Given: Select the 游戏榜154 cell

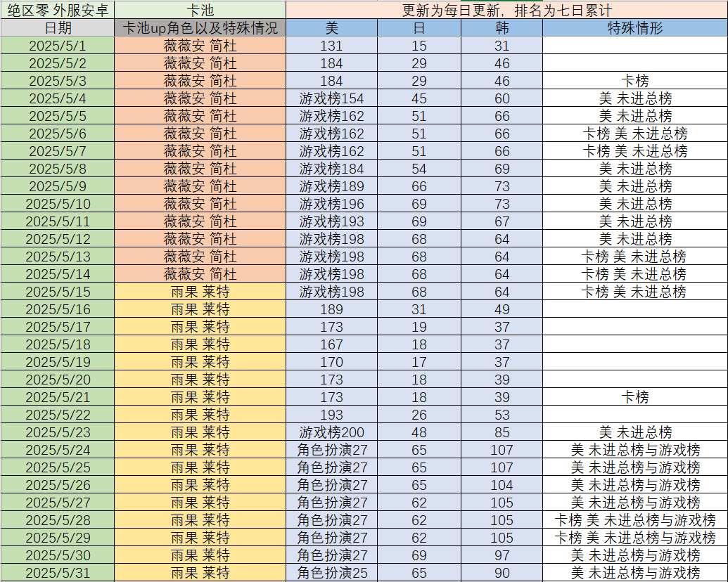Looking at the screenshot, I should (331, 98).
